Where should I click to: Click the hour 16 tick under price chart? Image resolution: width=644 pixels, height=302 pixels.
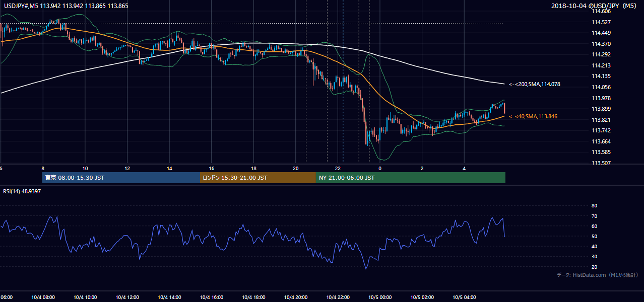click(x=212, y=168)
